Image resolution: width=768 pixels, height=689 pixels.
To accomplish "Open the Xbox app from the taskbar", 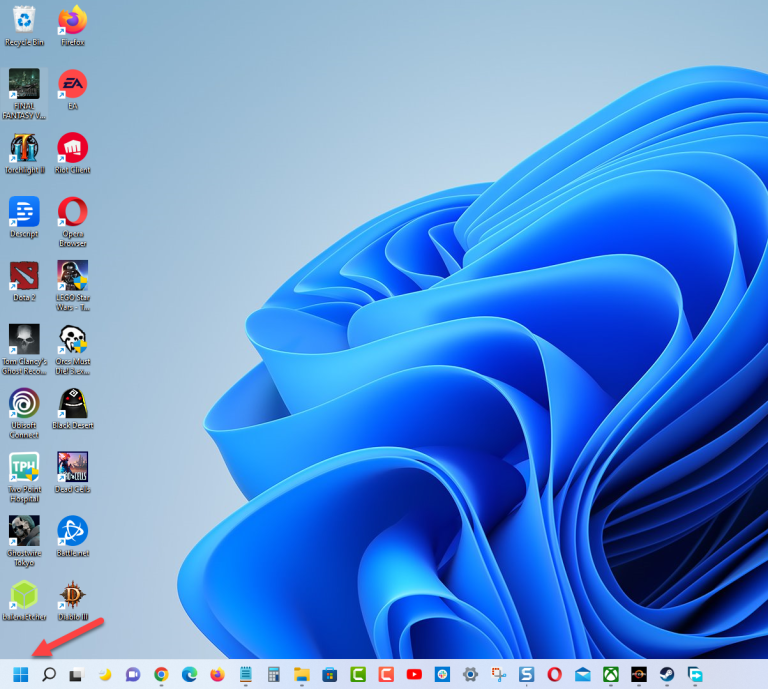I will pyautogui.click(x=610, y=675).
